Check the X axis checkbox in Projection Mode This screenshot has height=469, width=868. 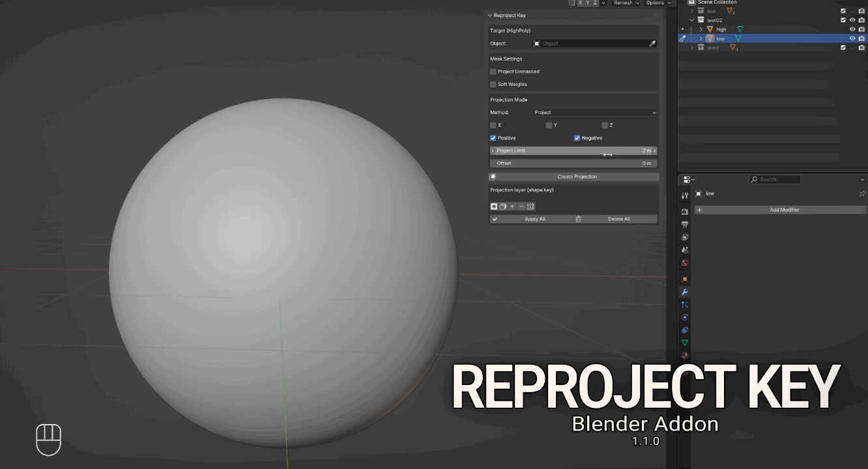click(x=493, y=125)
